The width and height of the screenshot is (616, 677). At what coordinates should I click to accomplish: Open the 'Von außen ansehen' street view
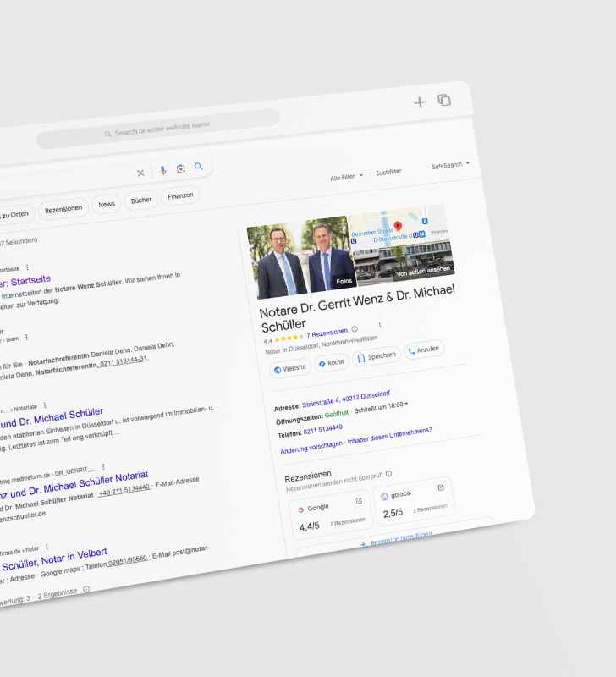click(x=406, y=263)
